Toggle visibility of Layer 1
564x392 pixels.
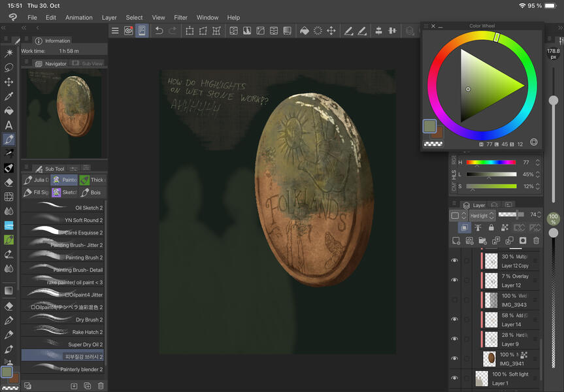coord(454,378)
